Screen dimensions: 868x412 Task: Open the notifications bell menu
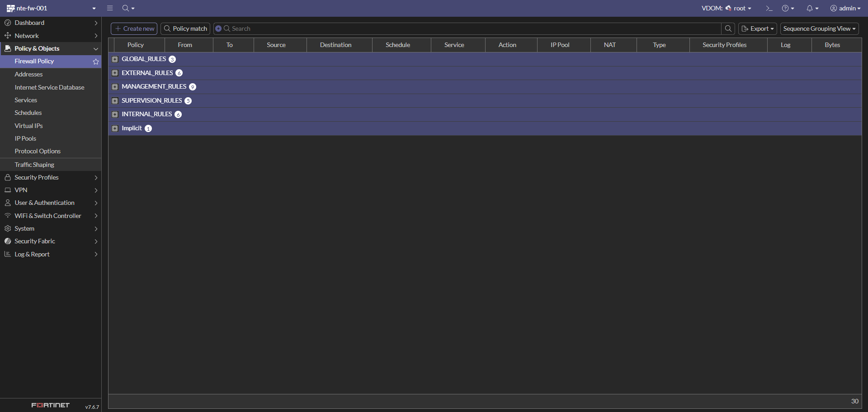(812, 8)
